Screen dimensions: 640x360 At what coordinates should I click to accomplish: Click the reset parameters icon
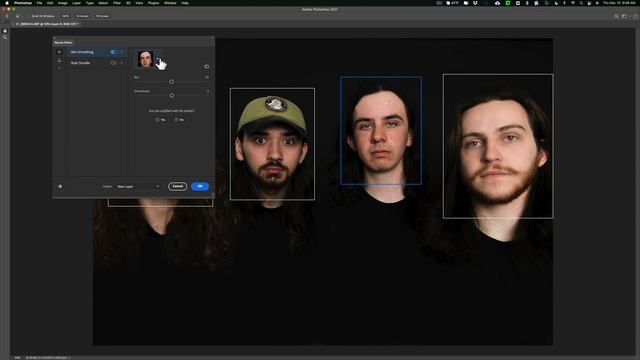(x=207, y=66)
